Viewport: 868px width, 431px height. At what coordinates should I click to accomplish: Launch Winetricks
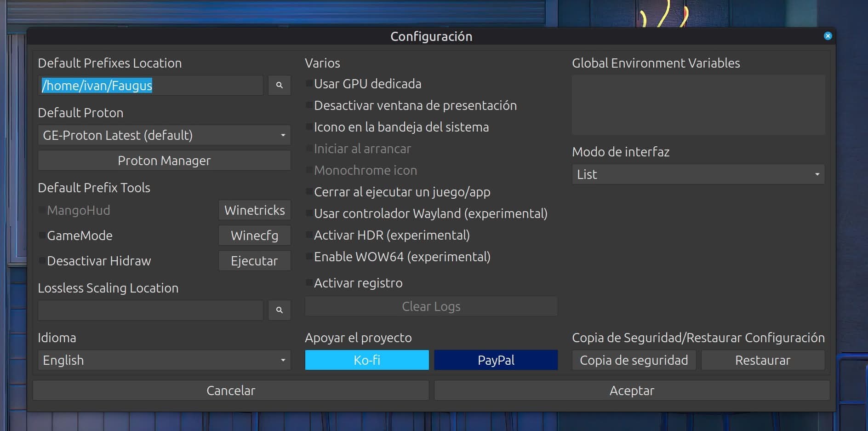point(254,210)
